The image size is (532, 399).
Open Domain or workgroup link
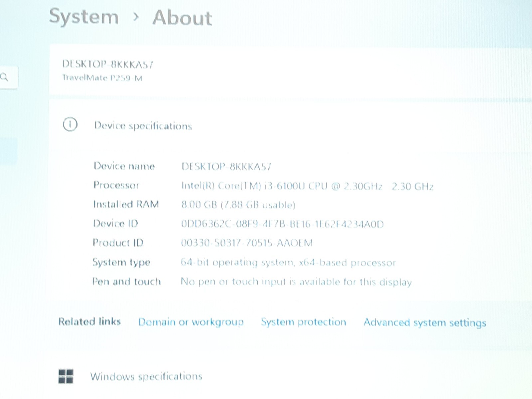[191, 322]
